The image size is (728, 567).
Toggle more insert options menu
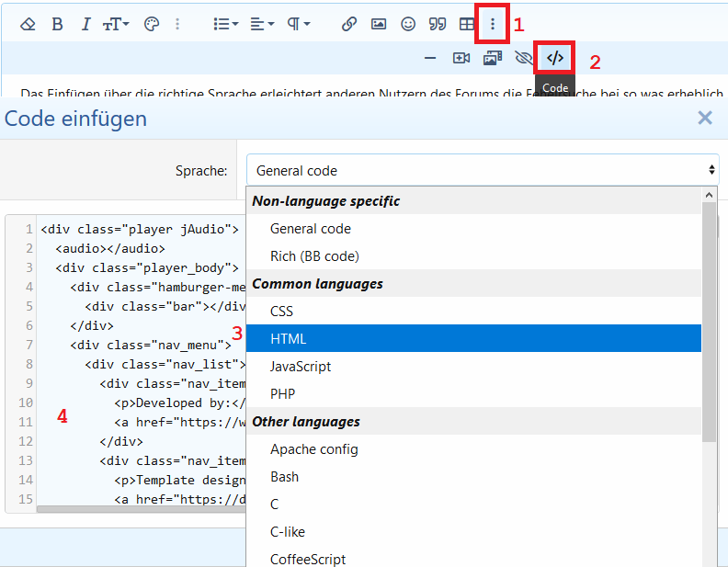493,24
